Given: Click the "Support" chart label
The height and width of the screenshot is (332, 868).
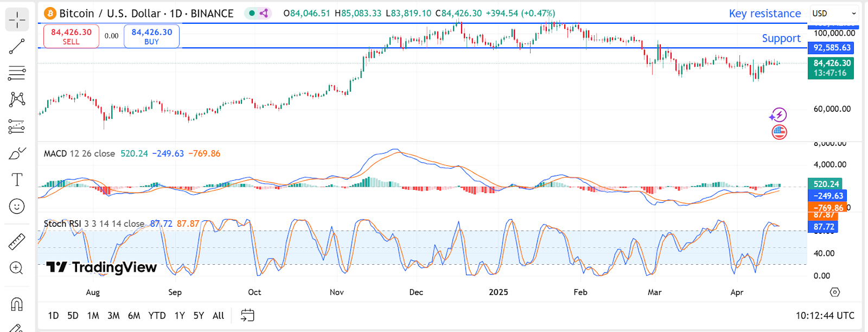Looking at the screenshot, I should pyautogui.click(x=781, y=39).
